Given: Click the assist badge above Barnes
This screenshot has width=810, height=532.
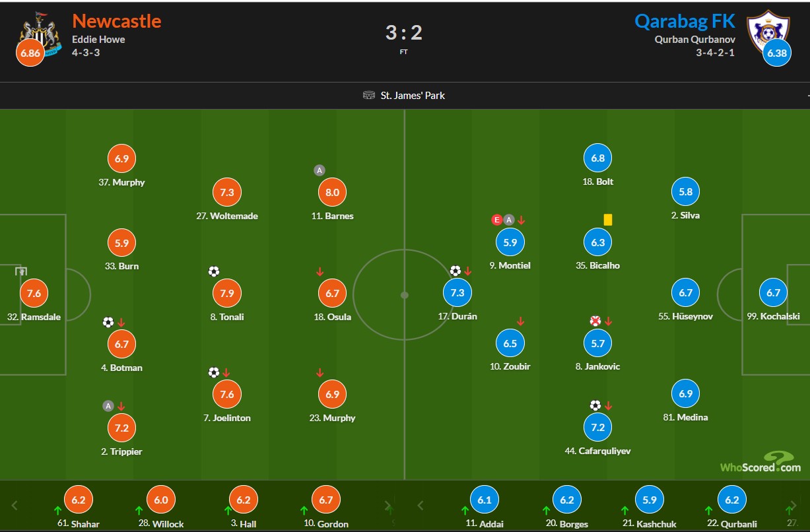Looking at the screenshot, I should tap(320, 170).
